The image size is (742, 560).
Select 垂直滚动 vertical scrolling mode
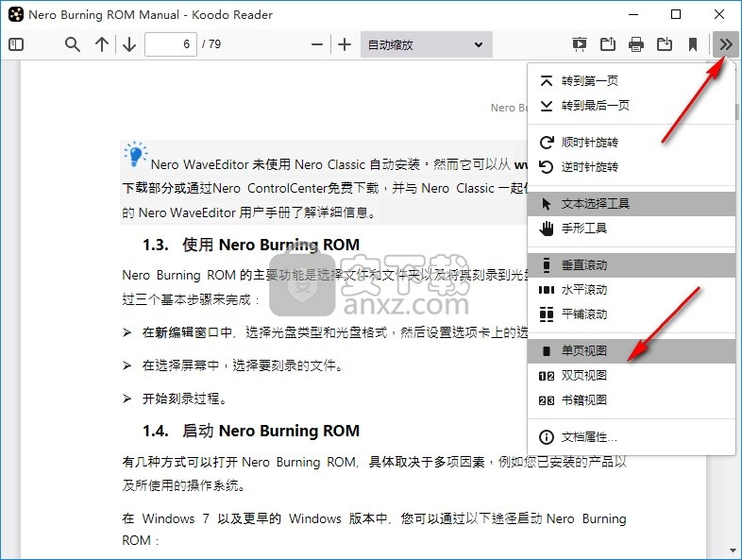coord(632,265)
